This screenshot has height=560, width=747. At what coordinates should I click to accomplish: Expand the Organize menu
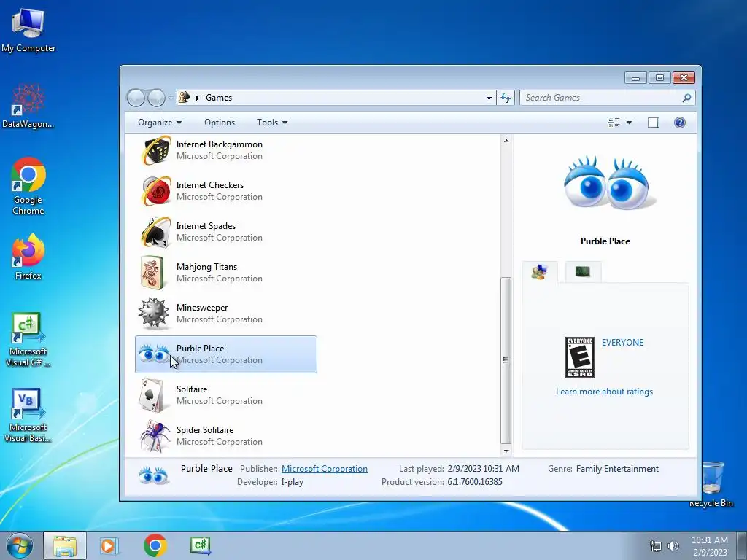point(160,122)
